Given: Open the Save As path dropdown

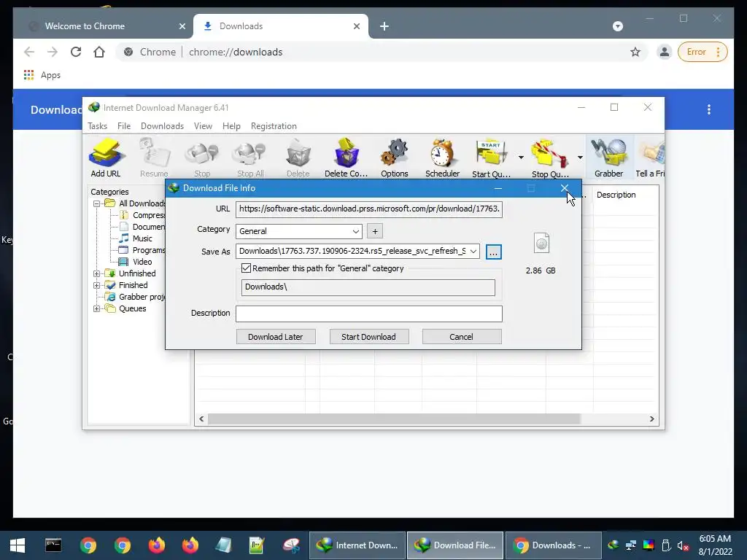Looking at the screenshot, I should pyautogui.click(x=473, y=252).
